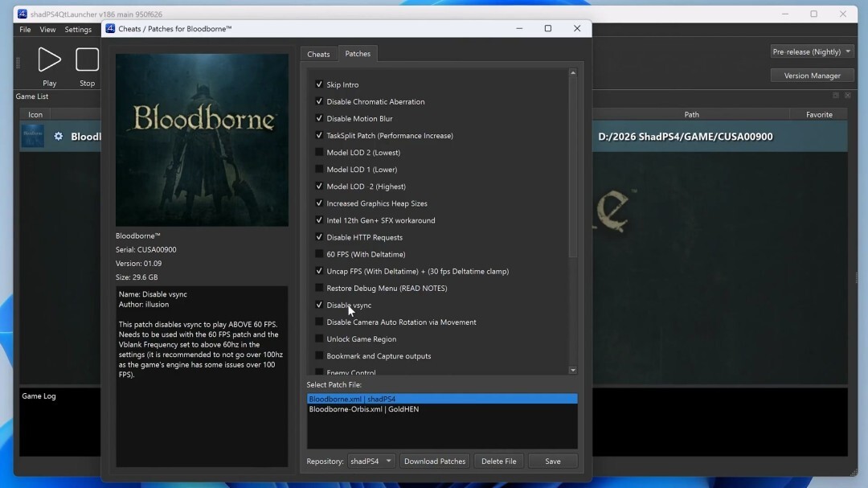The height and width of the screenshot is (488, 868).
Task: Uncheck the Skip Intro patch
Action: (319, 84)
